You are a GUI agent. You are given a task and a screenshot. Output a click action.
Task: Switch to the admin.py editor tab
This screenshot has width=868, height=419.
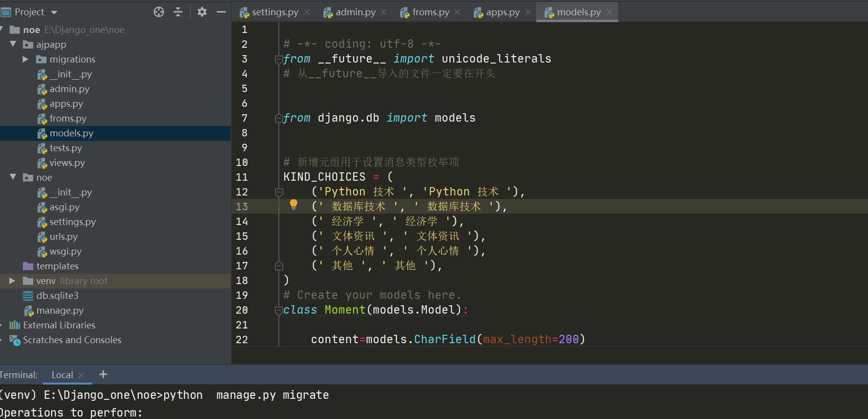355,12
